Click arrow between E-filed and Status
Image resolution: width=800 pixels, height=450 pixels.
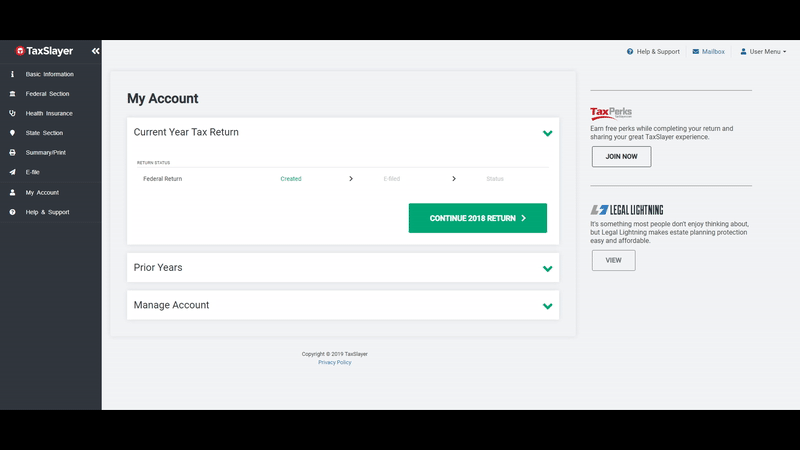click(454, 179)
